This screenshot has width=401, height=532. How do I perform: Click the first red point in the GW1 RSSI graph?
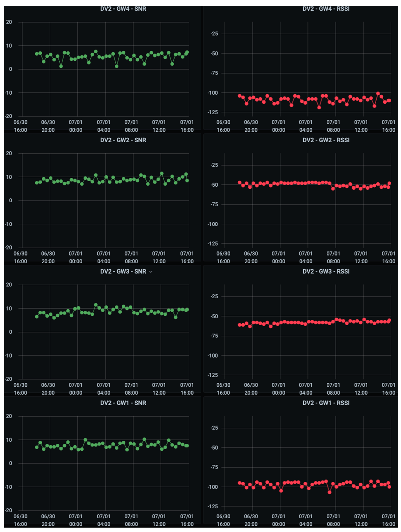pyautogui.click(x=239, y=483)
